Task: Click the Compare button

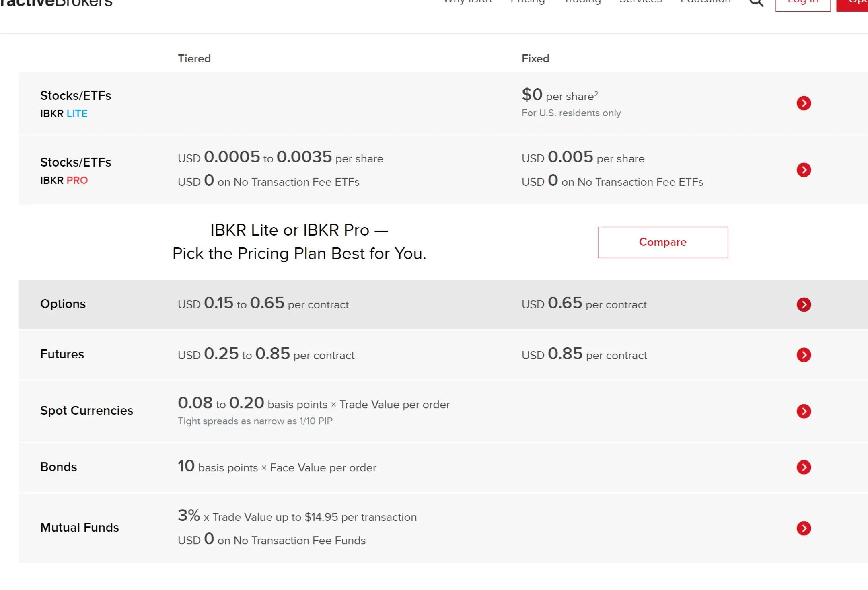Action: (662, 242)
